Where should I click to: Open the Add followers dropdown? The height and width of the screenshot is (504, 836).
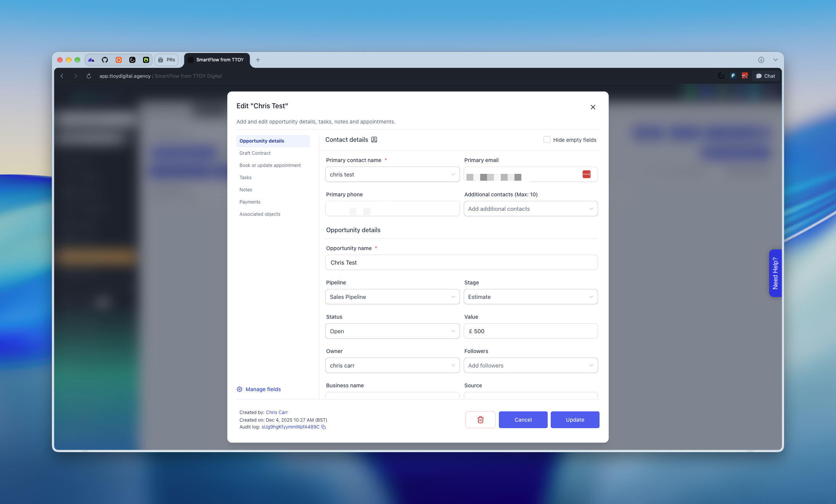click(531, 365)
